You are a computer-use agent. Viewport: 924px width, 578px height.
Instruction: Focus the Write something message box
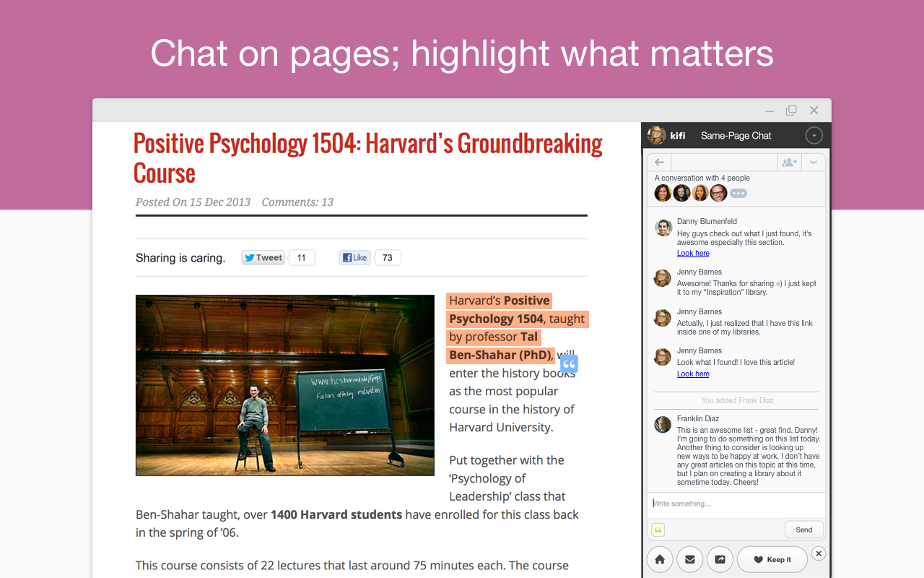pos(736,504)
